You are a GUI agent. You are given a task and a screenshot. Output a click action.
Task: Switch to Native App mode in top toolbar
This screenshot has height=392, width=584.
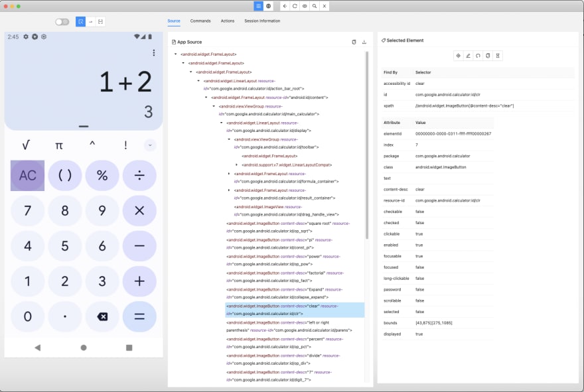pyautogui.click(x=258, y=6)
